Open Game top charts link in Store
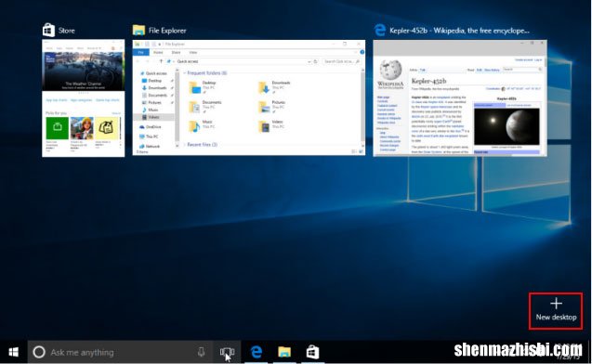592x364 pixels. point(107,100)
